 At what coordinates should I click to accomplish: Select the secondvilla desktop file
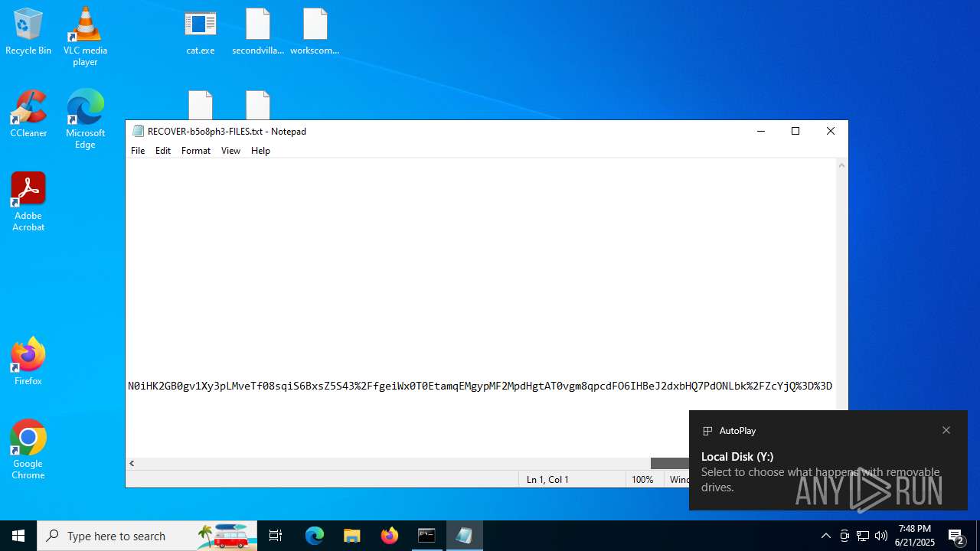click(258, 31)
